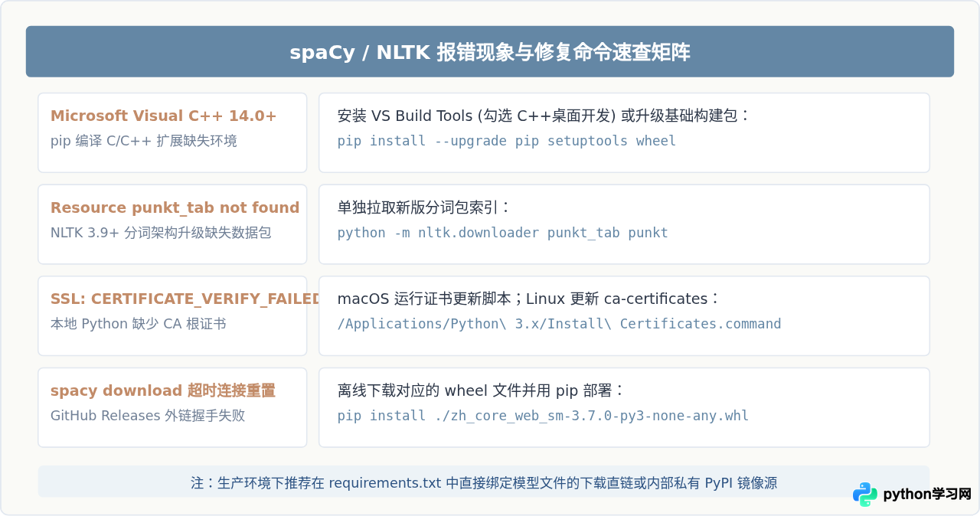The width and height of the screenshot is (980, 516).
Task: Select the 'Microsoft Visual C++ 14.0+' error heading
Action: [164, 116]
